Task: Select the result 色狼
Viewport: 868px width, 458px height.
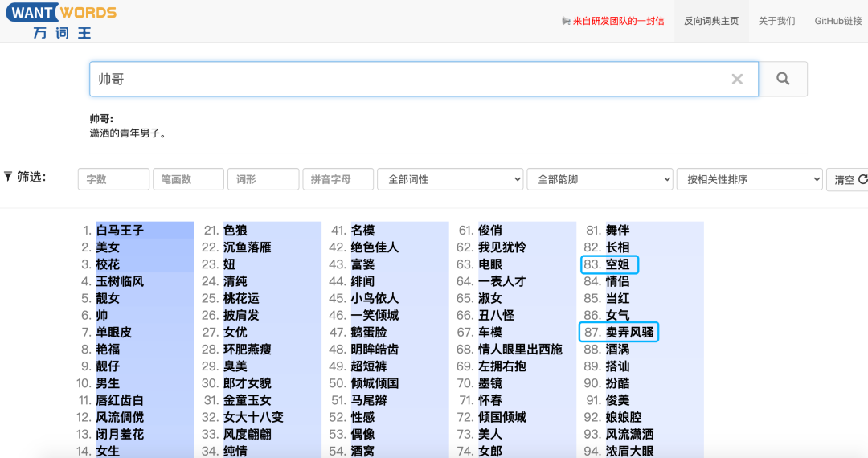Action: pos(235,230)
